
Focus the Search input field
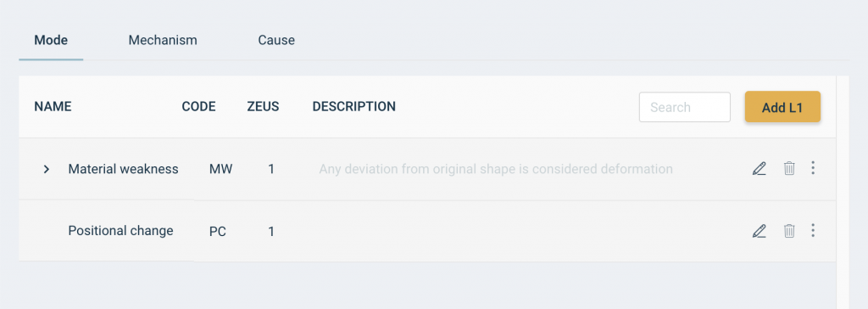[685, 107]
